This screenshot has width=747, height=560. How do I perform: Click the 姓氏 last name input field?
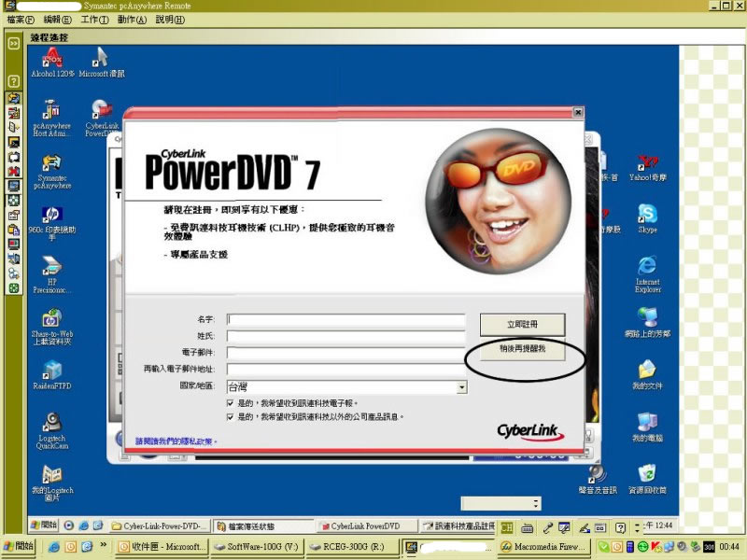pos(345,336)
